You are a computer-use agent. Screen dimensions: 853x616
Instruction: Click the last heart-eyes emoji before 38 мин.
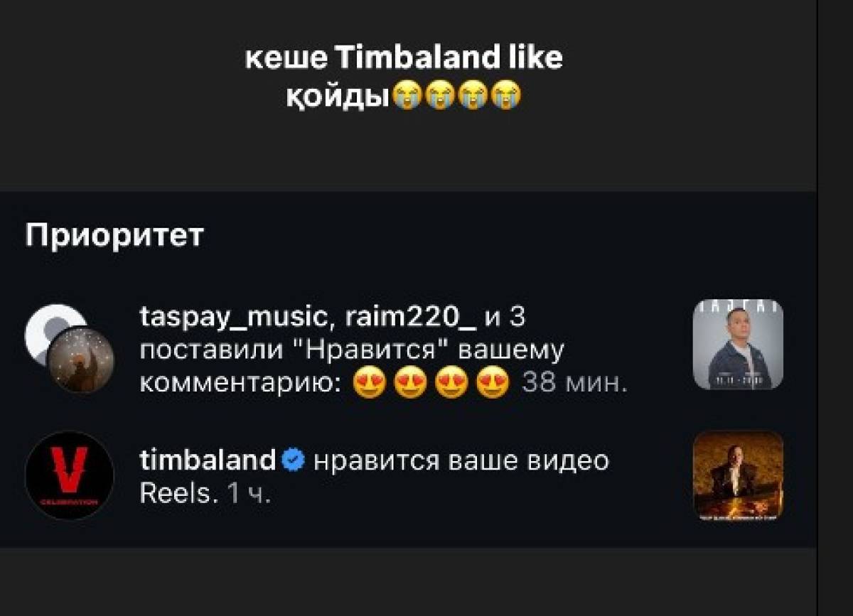[x=493, y=384]
